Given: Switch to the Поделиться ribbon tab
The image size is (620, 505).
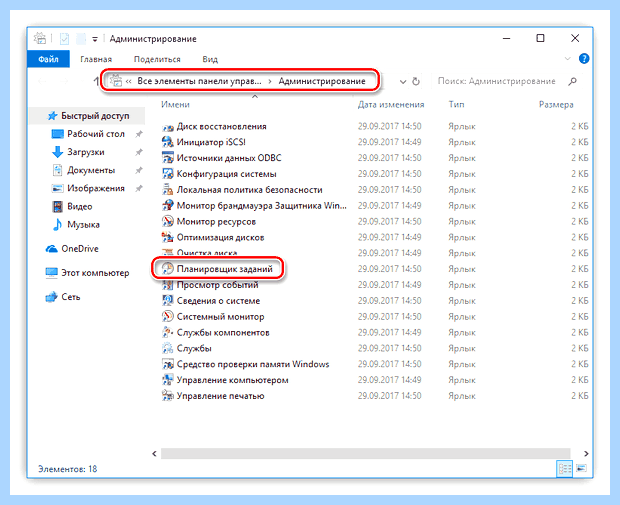Looking at the screenshot, I should pyautogui.click(x=157, y=59).
